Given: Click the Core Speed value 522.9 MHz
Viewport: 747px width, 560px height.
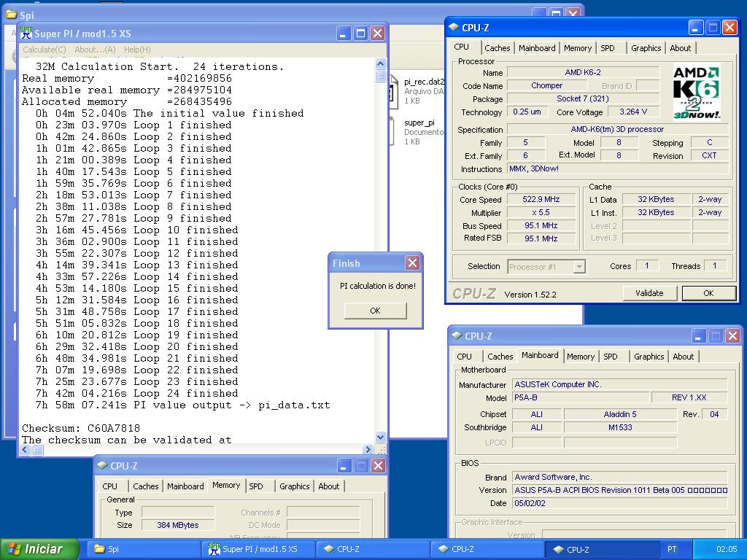Looking at the screenshot, I should coord(541,199).
